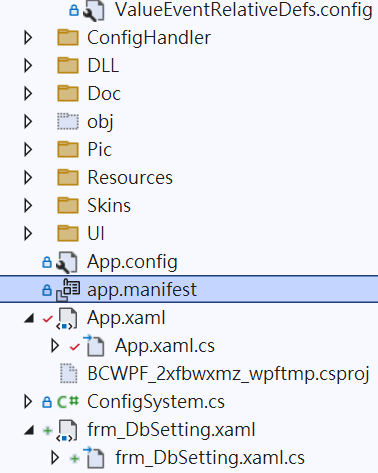Expand the obj folder node
378x473 pixels.
click(28, 122)
